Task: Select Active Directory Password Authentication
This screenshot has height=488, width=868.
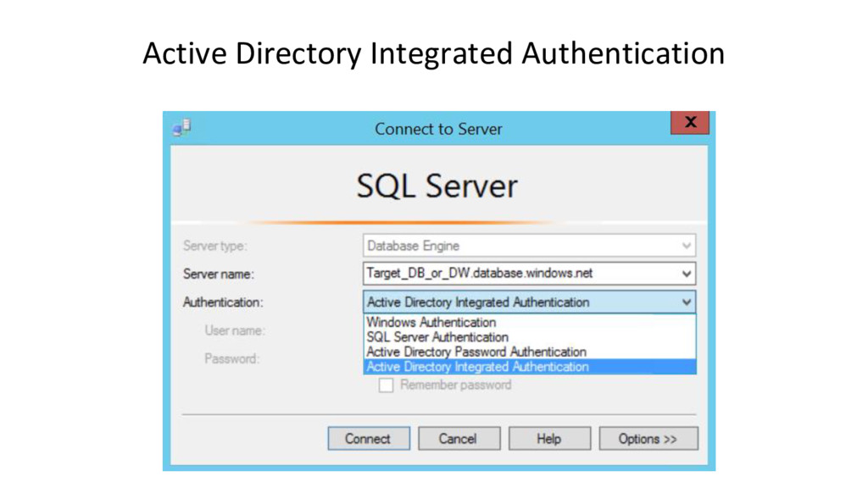Action: (x=530, y=352)
